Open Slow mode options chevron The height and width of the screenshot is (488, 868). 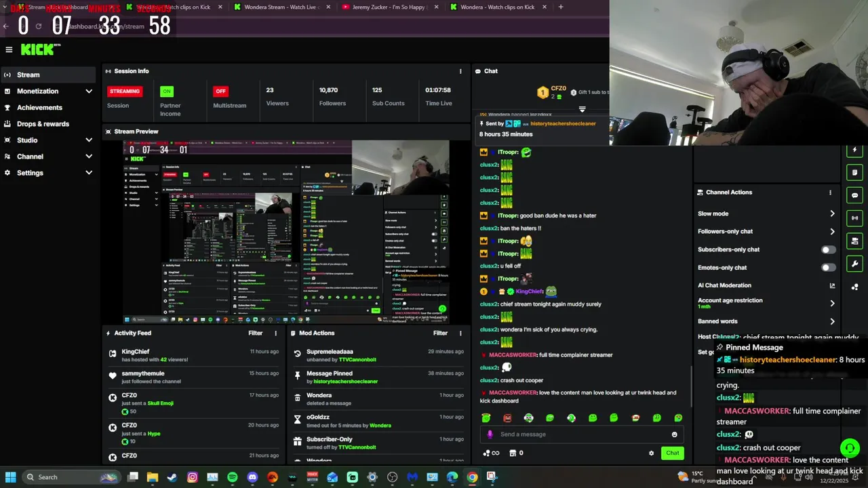832,214
